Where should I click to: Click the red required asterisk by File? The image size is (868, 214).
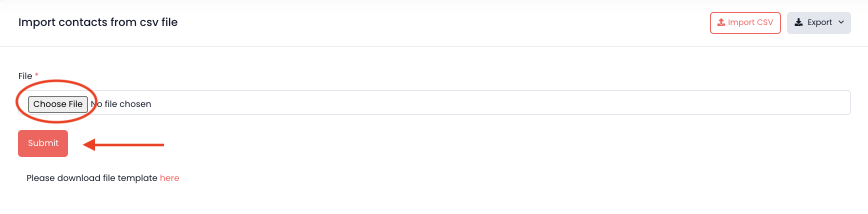36,75
